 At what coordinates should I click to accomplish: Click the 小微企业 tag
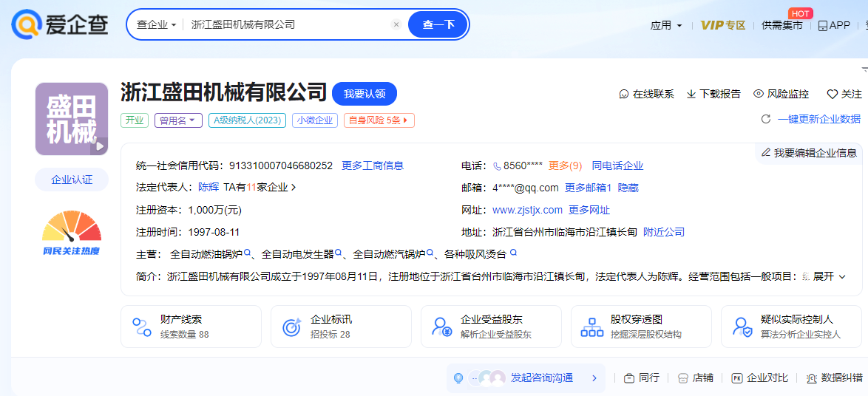(x=315, y=120)
